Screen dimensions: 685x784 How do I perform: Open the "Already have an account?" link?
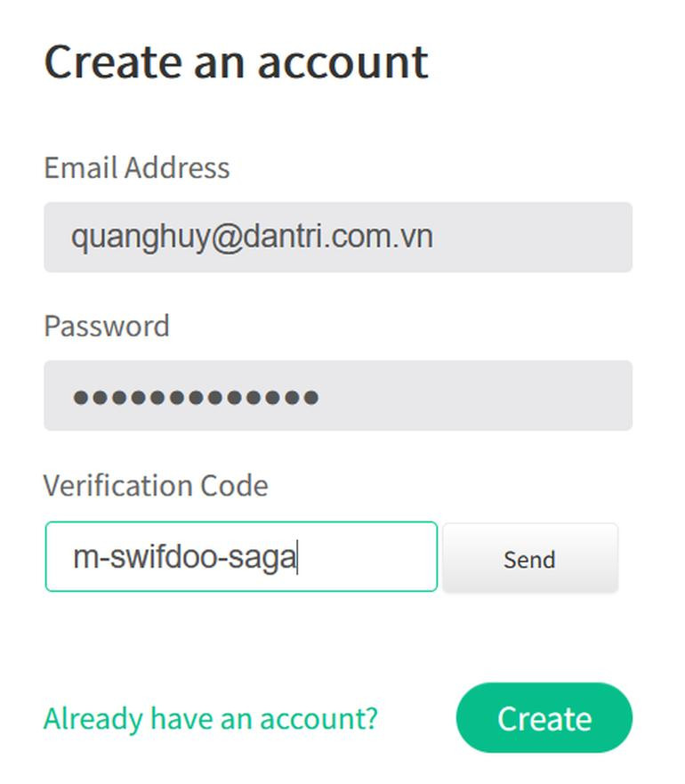[211, 718]
